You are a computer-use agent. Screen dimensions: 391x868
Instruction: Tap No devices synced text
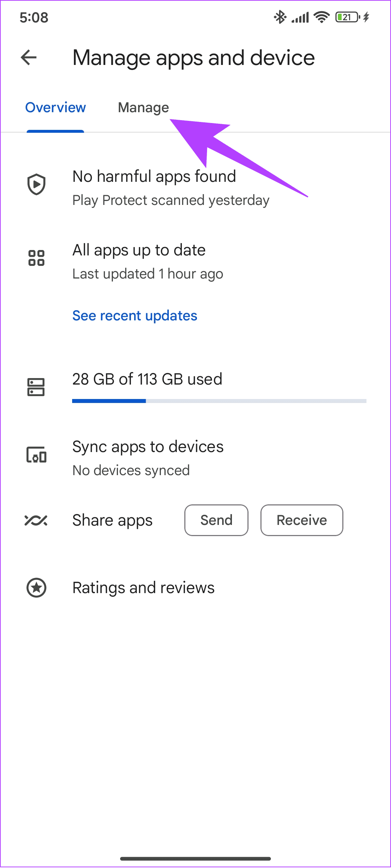coord(131,470)
